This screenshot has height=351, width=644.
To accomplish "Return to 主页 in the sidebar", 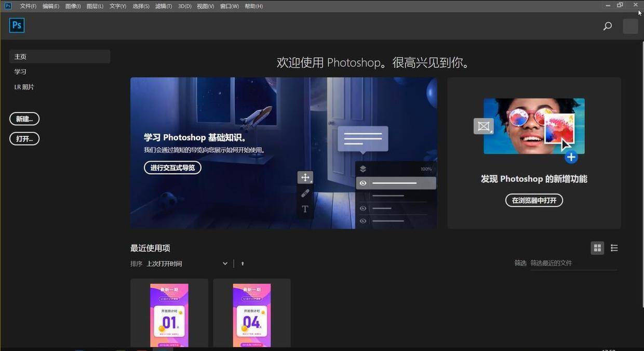I will point(20,56).
